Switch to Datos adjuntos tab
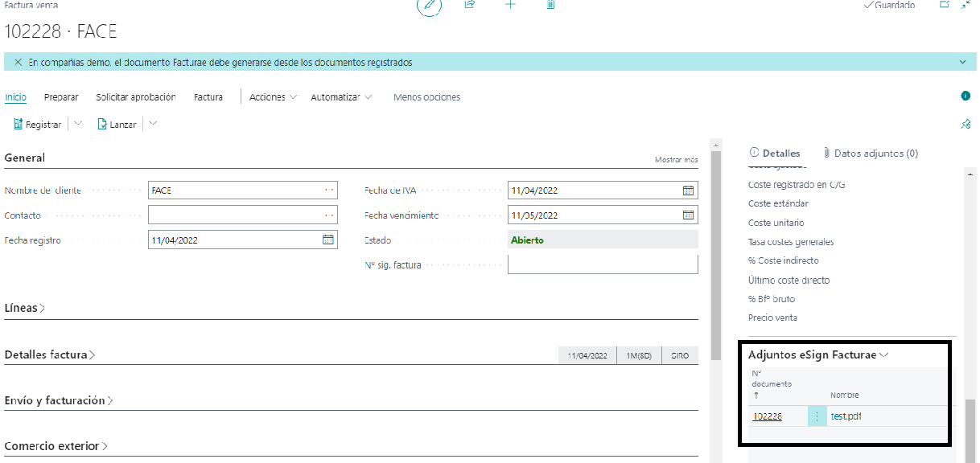 point(871,153)
